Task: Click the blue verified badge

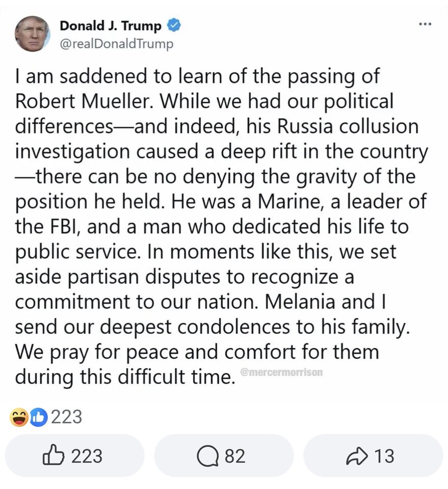Action: [174, 25]
